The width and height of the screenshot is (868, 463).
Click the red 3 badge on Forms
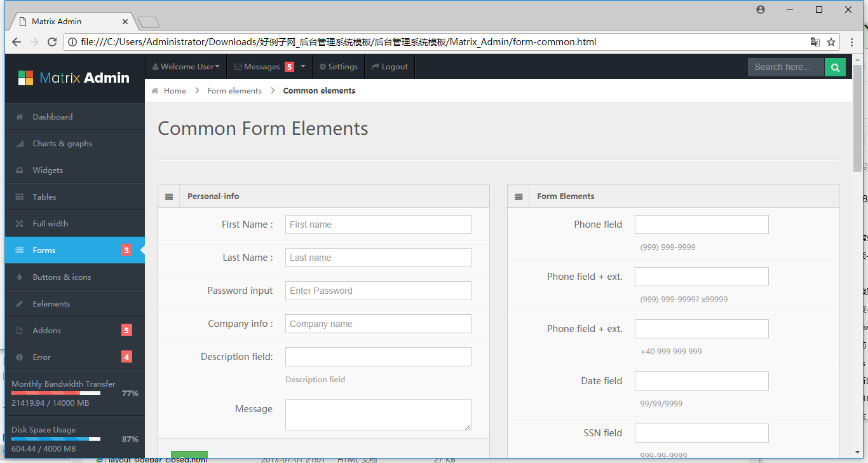(x=126, y=251)
